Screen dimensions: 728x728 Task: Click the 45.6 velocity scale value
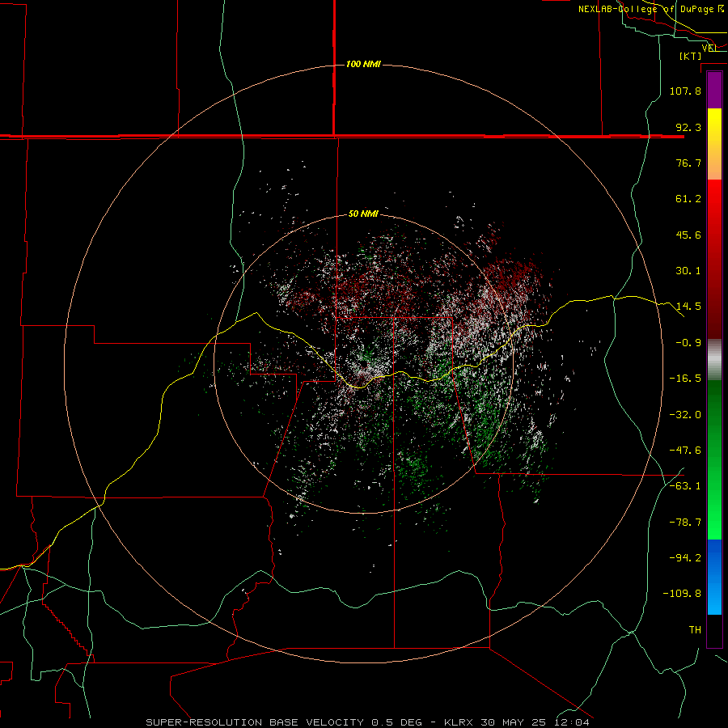688,235
